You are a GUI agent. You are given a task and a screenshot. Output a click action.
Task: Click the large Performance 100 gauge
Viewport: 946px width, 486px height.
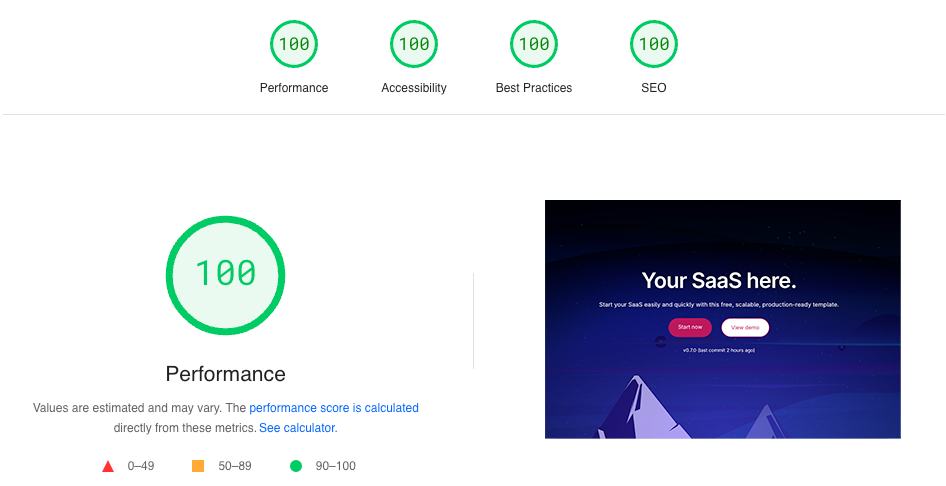[225, 274]
